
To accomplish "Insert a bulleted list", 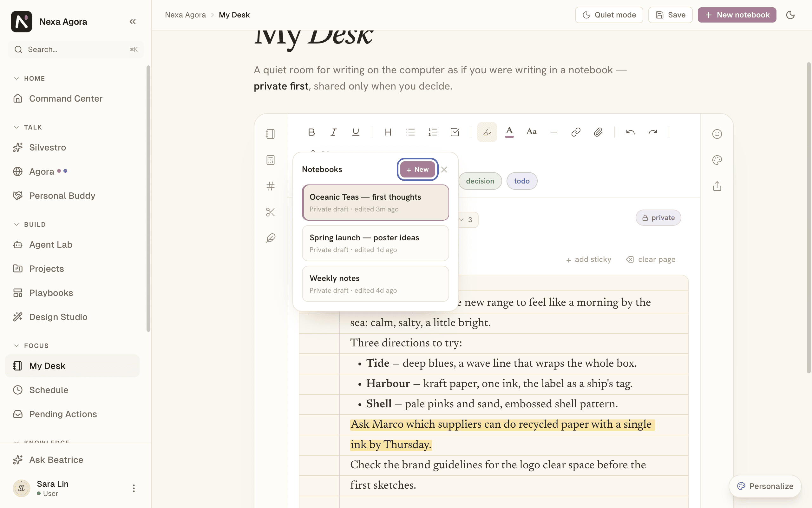I will pyautogui.click(x=410, y=132).
